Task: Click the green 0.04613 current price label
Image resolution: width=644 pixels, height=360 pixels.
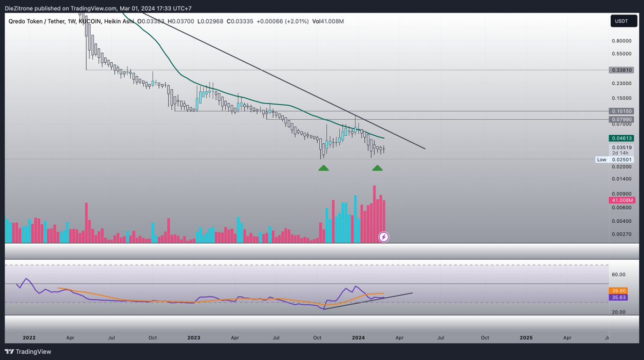Action: (621, 138)
